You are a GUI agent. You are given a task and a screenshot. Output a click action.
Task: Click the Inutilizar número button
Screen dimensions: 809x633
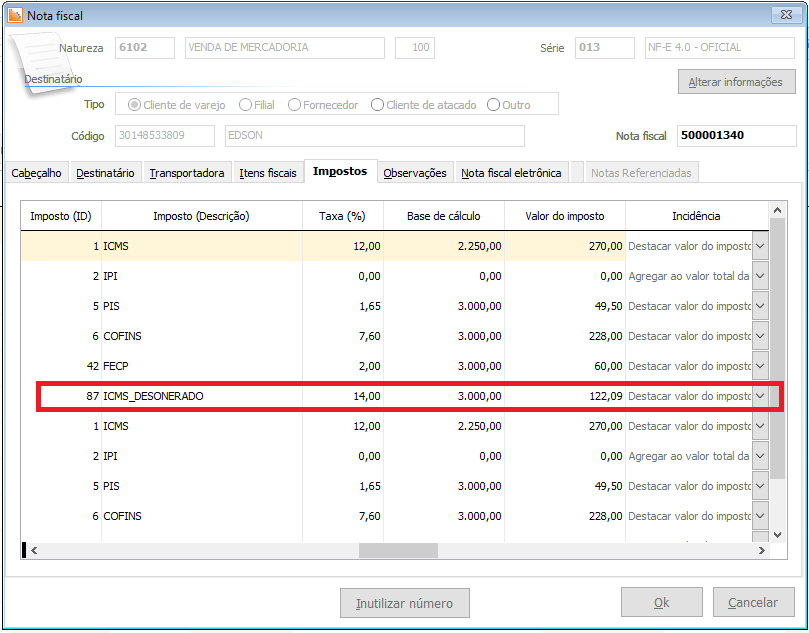[x=405, y=603]
